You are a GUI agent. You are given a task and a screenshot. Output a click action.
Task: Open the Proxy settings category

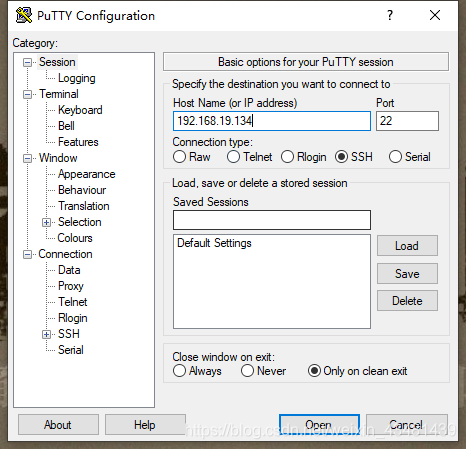coord(71,286)
